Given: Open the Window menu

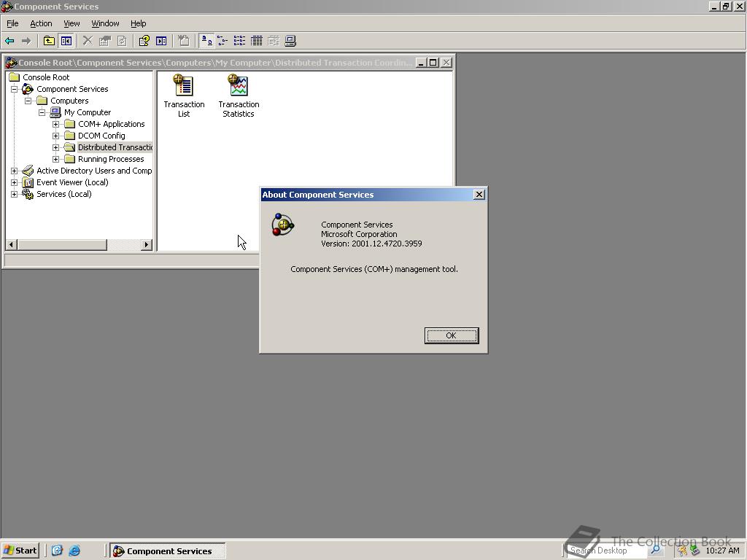Looking at the screenshot, I should coord(105,23).
